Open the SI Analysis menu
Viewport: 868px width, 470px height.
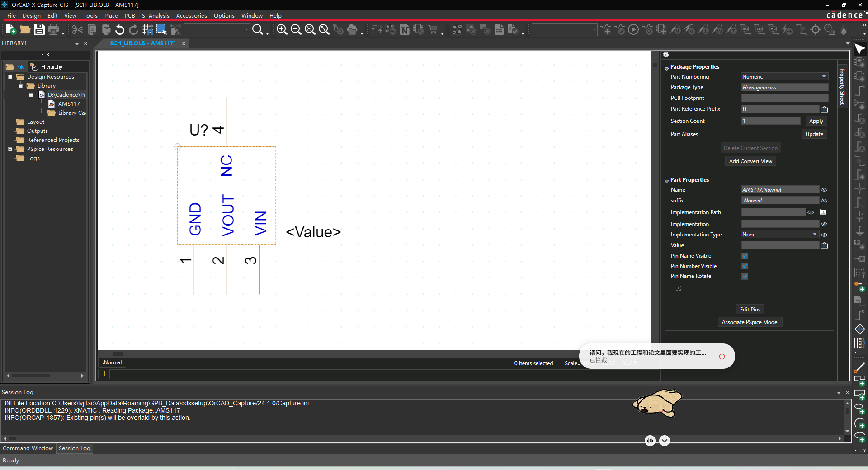coord(156,15)
